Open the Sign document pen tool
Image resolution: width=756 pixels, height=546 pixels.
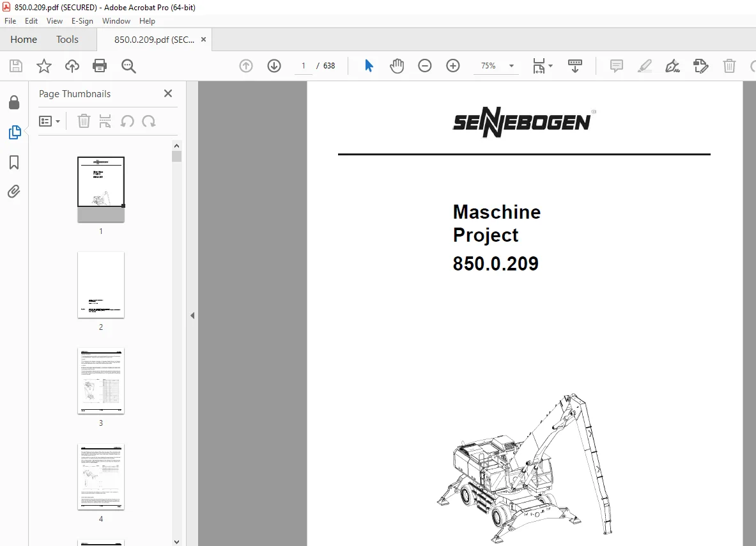point(672,66)
